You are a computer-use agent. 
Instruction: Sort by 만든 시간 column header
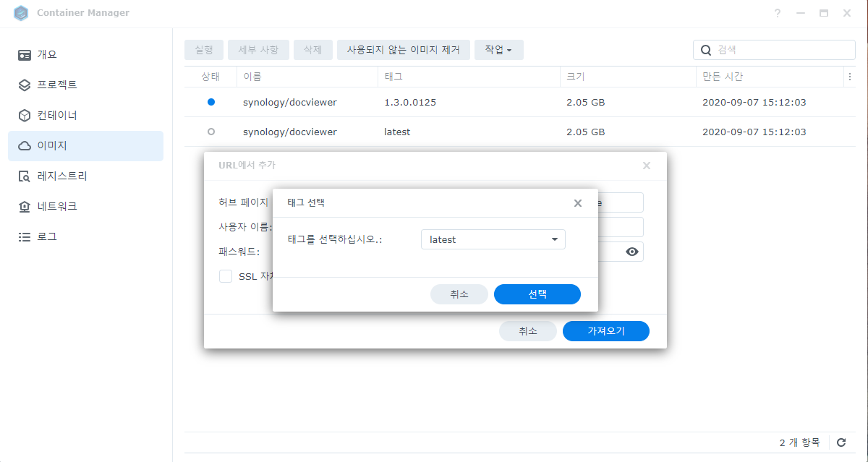(x=770, y=77)
